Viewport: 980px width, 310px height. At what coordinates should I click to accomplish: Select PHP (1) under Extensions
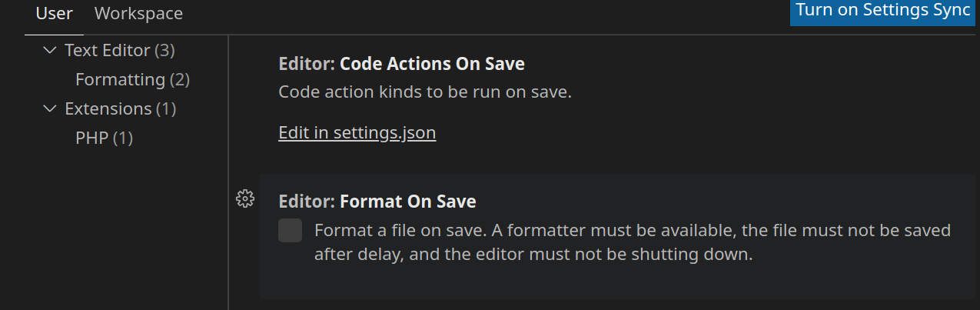click(x=104, y=138)
